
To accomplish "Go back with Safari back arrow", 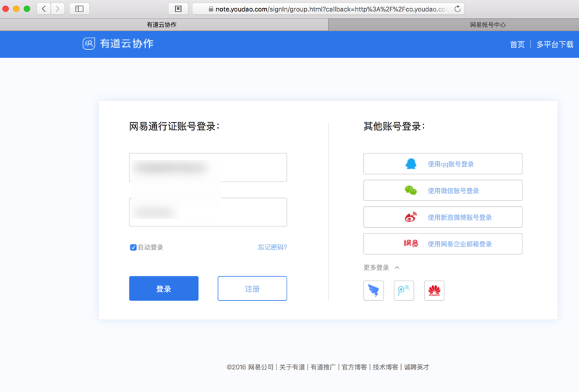I will pos(43,9).
